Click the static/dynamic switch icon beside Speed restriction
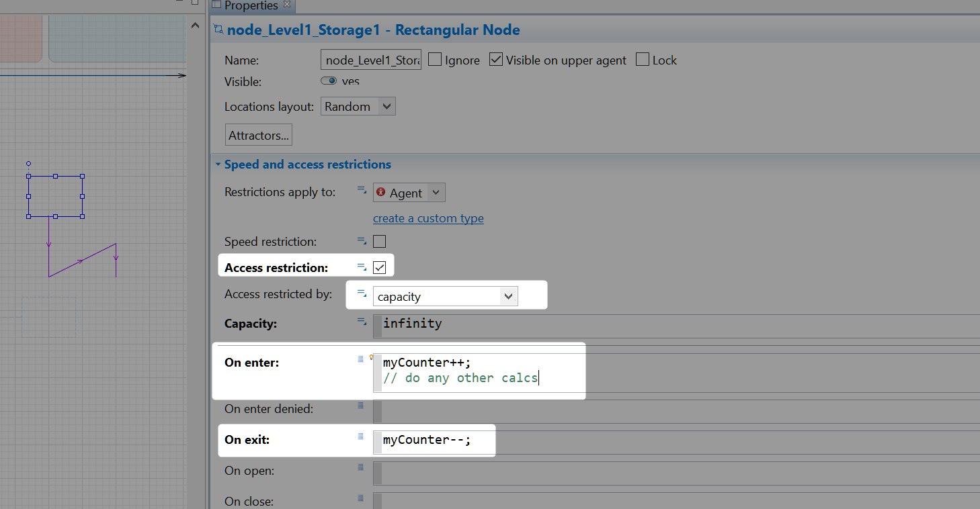This screenshot has height=509, width=980. click(x=362, y=240)
